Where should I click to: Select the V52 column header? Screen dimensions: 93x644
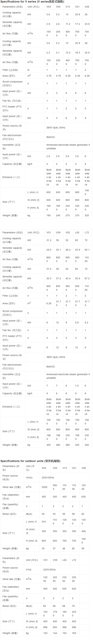click(68, 232)
